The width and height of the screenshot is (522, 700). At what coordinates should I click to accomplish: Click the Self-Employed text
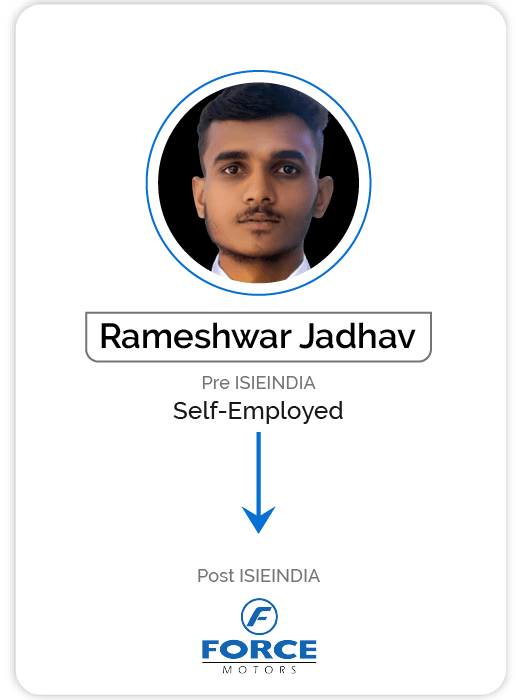pos(258,411)
